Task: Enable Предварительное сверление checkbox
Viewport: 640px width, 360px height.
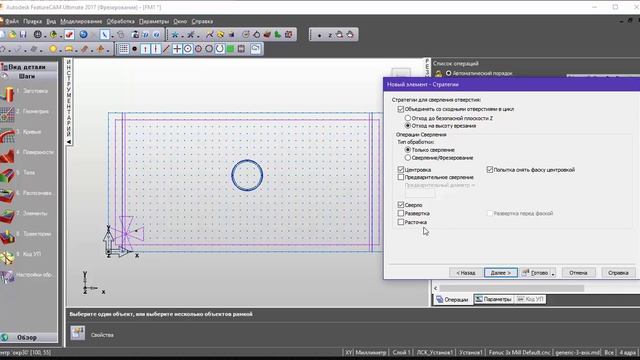Action: click(400, 177)
